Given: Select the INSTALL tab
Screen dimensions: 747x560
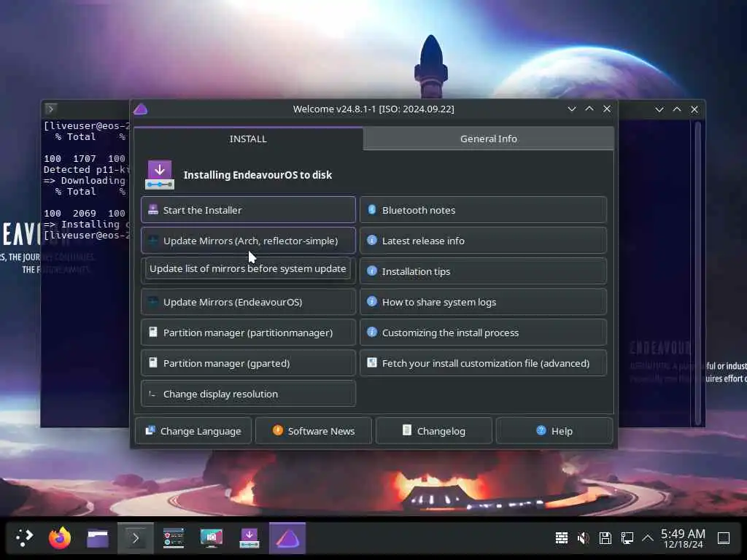Looking at the screenshot, I should pos(248,139).
